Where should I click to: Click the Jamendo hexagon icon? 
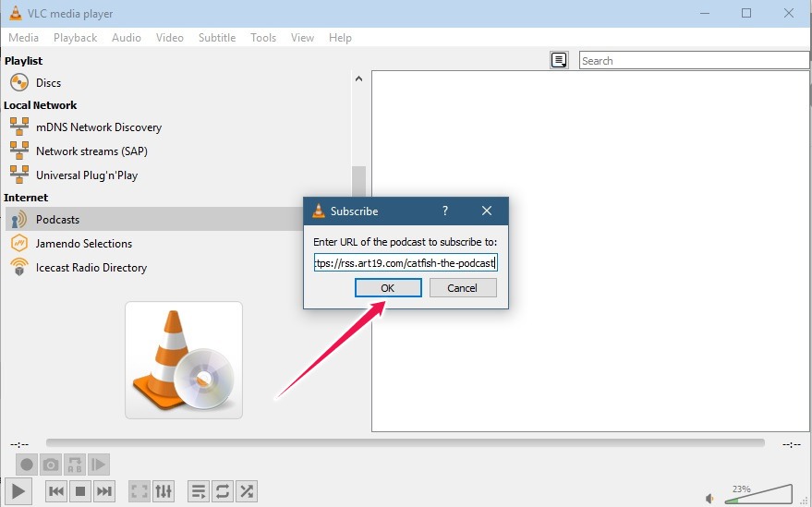click(x=19, y=244)
